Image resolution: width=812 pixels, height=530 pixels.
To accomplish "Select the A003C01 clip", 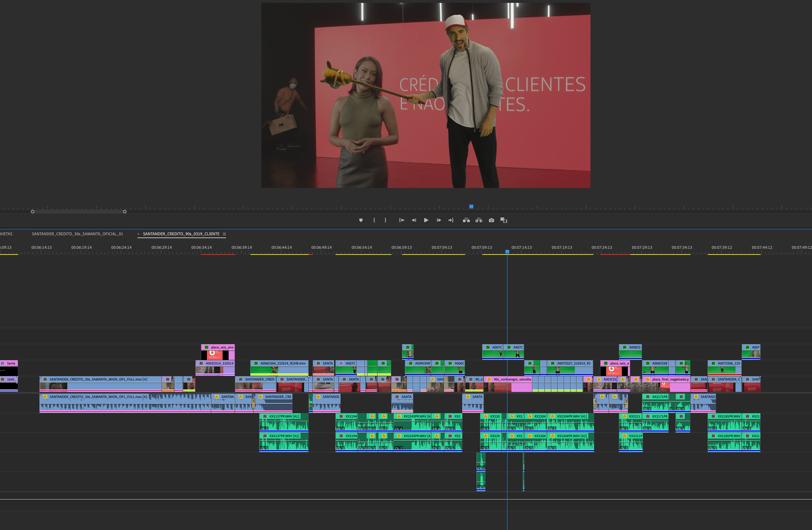I will pyautogui.click(x=605, y=384).
